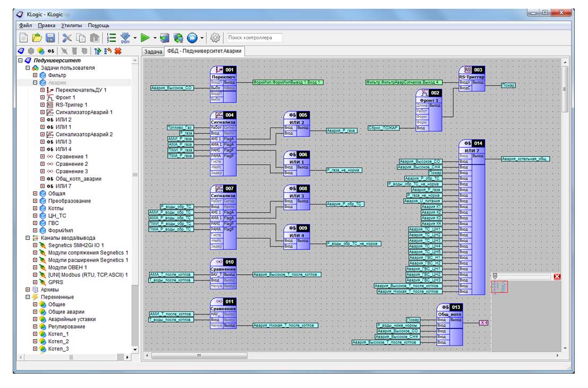Click the ФБ function block toolbar icon
The image size is (588, 388).
click(x=50, y=51)
